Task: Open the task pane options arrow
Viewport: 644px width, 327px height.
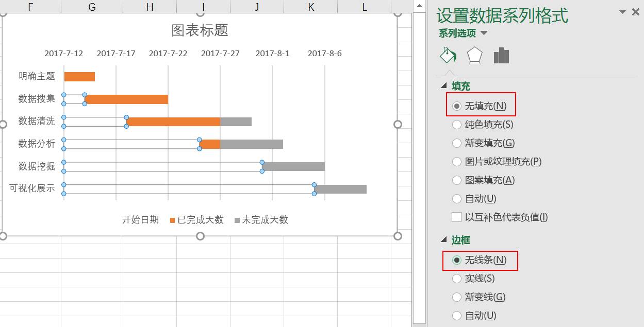Action: [623, 12]
